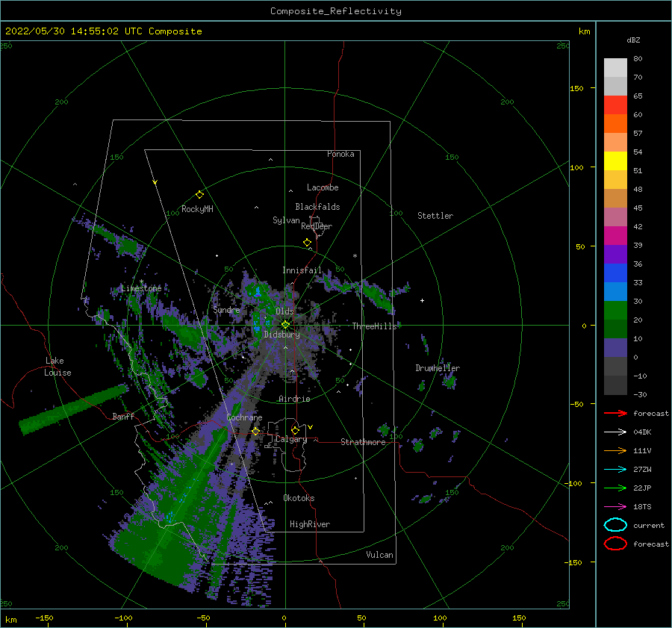Click the yellow diamond marker below RedDeer
The height and width of the screenshot is (628, 672).
(308, 243)
